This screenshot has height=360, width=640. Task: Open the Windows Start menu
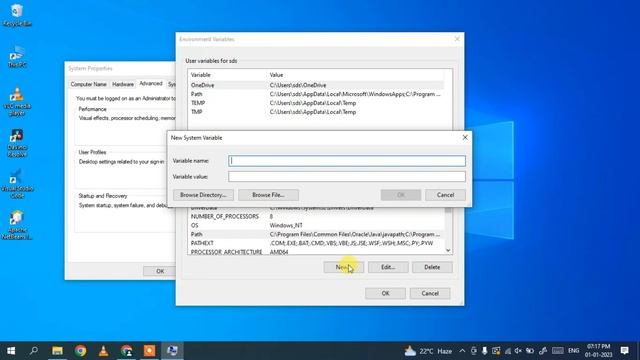click(x=11, y=351)
